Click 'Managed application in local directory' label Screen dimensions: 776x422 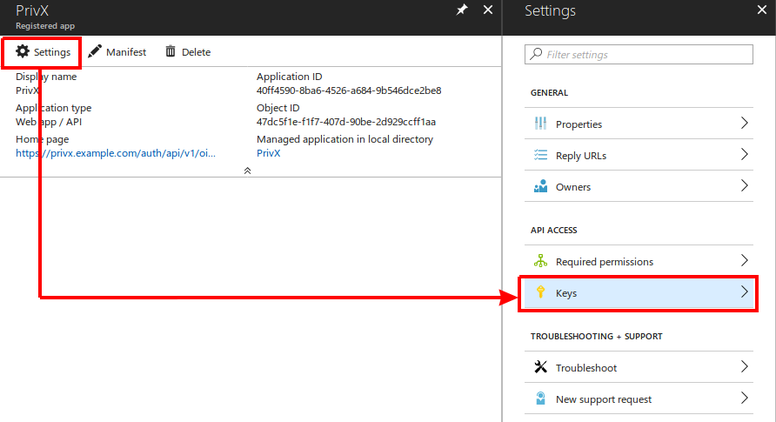[x=344, y=140]
